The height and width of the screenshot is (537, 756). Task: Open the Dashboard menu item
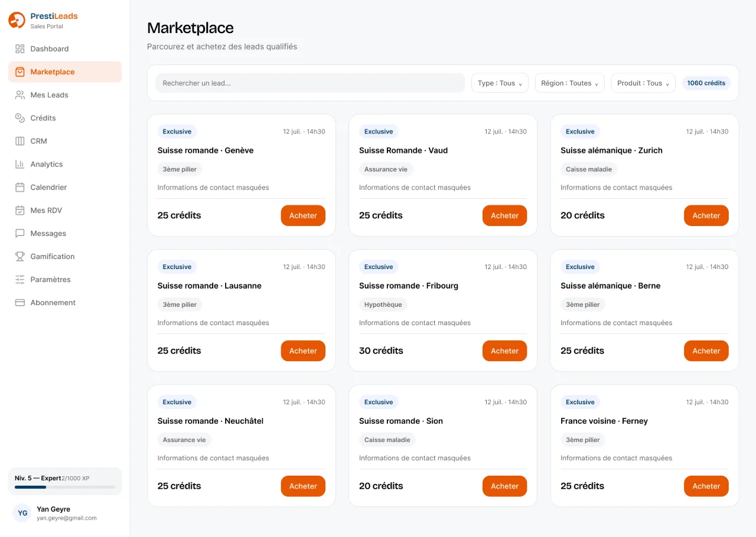(65, 49)
